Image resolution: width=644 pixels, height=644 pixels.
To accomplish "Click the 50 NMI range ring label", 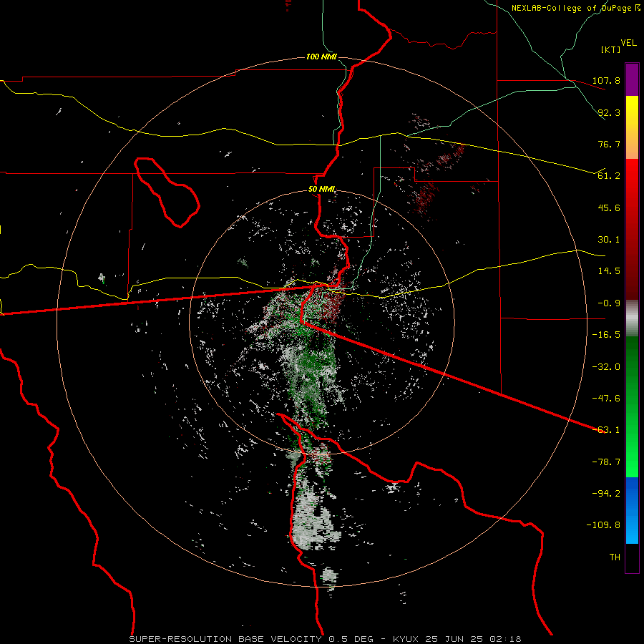I will pyautogui.click(x=321, y=190).
